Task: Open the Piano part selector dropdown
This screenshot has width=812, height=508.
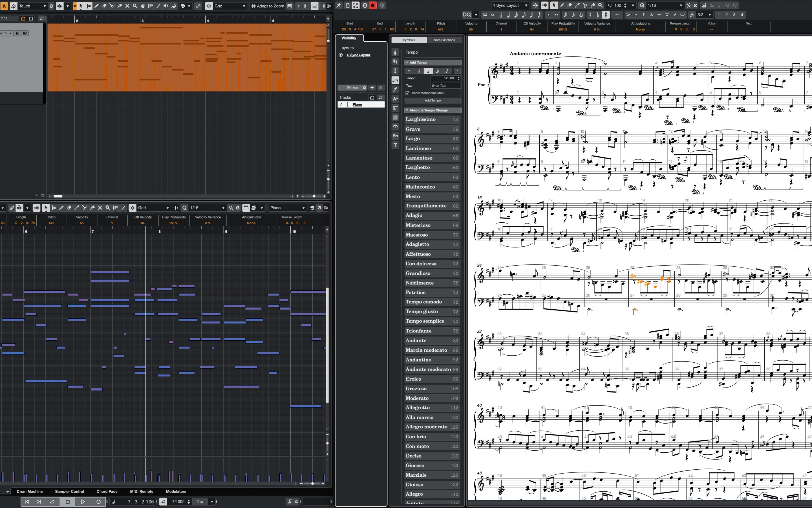Action: (288, 208)
